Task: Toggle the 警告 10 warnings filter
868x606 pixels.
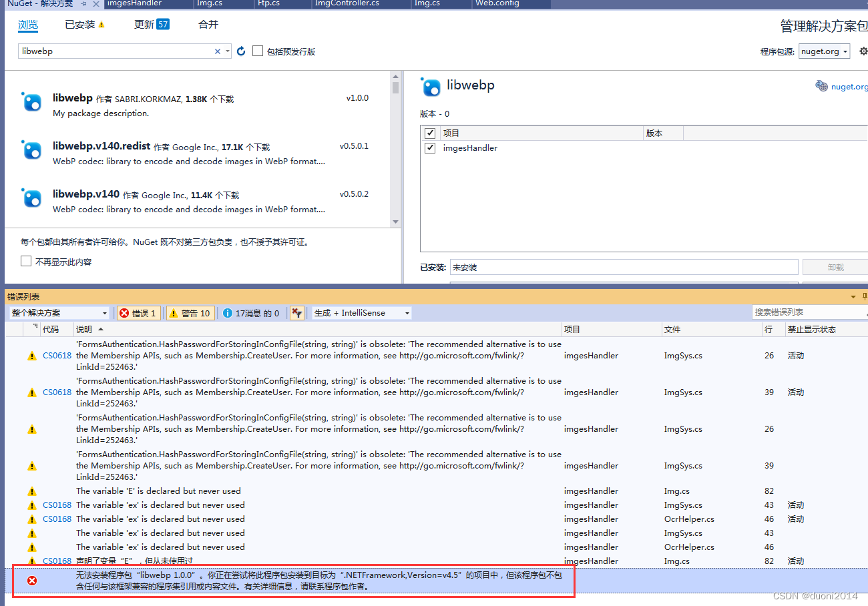Action: (190, 313)
